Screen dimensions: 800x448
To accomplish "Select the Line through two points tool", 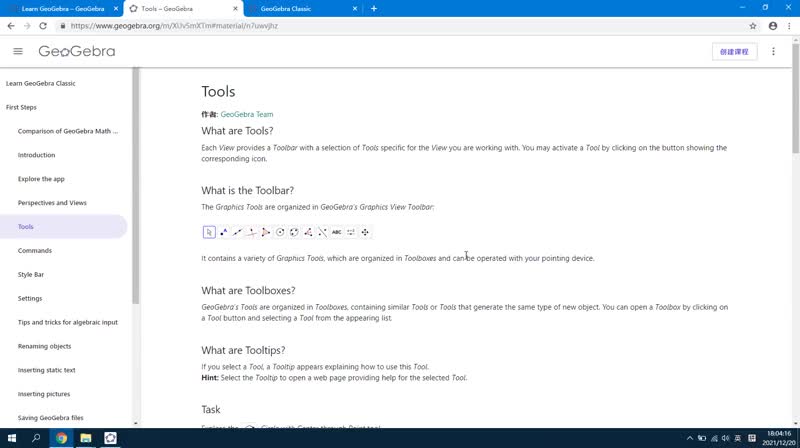I will coord(237,232).
